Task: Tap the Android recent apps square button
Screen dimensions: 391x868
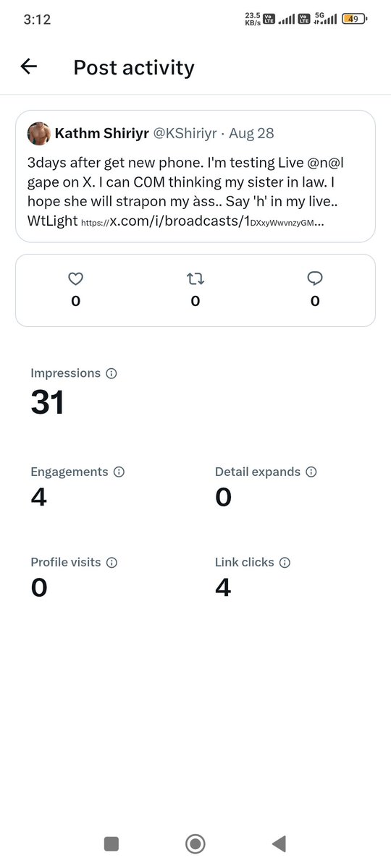Action: (x=111, y=843)
